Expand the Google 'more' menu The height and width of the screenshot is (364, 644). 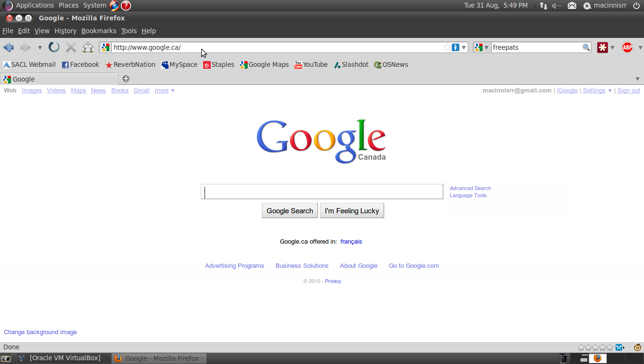165,91
